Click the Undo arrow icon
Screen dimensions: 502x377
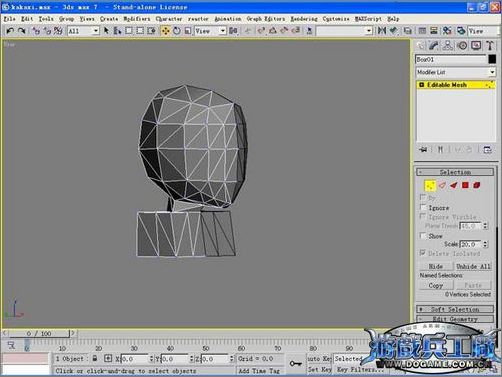tap(10, 31)
